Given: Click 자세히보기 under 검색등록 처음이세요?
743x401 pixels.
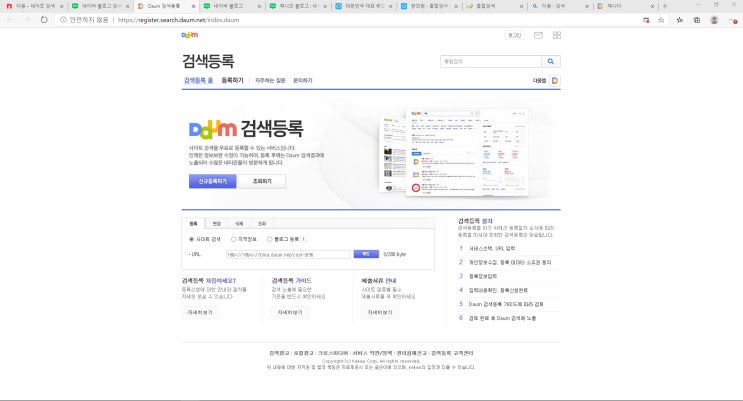Looking at the screenshot, I should (x=200, y=312).
